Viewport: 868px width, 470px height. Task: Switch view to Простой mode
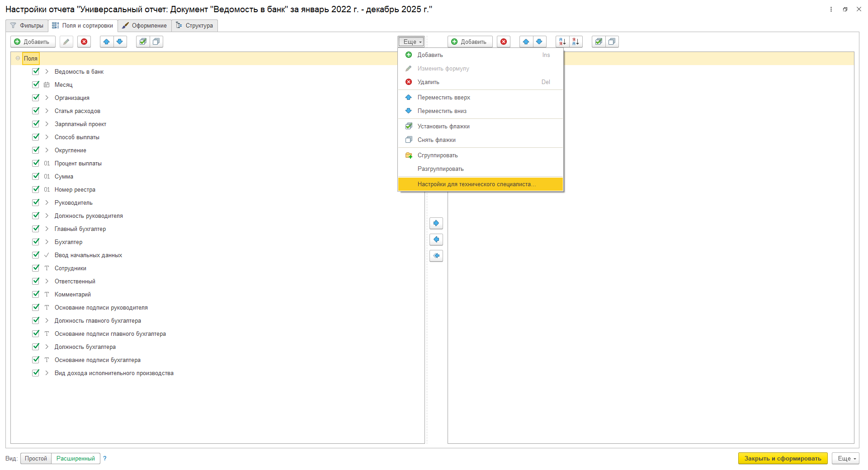pos(36,458)
